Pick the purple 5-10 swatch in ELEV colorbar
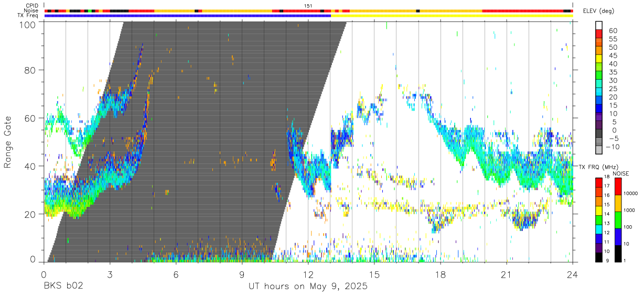Screen dimensions: 644x297 pos(599,117)
